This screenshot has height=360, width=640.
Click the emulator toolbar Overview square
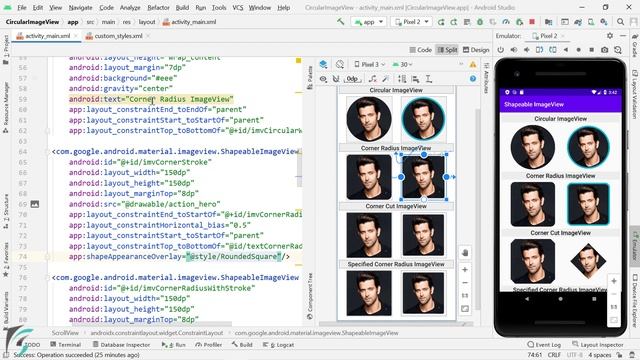[591, 50]
